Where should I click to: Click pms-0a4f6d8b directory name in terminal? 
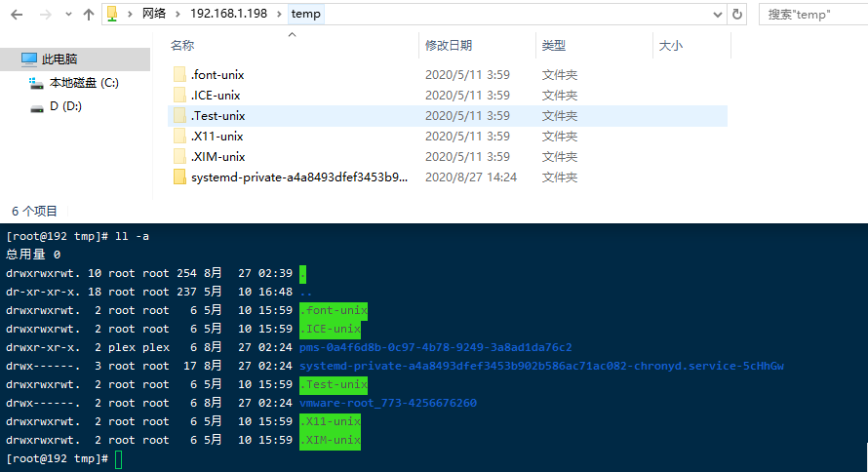(x=436, y=347)
